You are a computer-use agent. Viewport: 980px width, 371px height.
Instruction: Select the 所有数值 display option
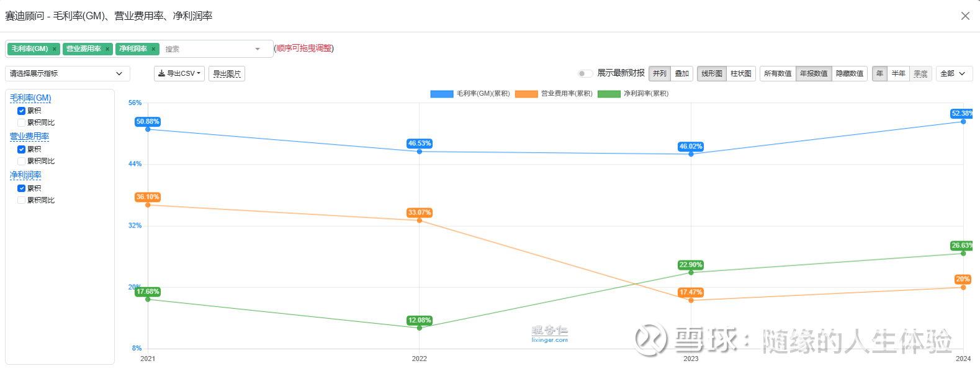778,73
